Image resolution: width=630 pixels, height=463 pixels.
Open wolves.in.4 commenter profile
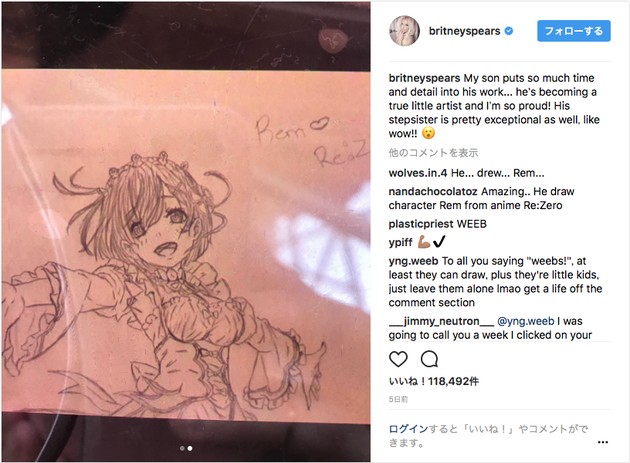pyautogui.click(x=418, y=173)
